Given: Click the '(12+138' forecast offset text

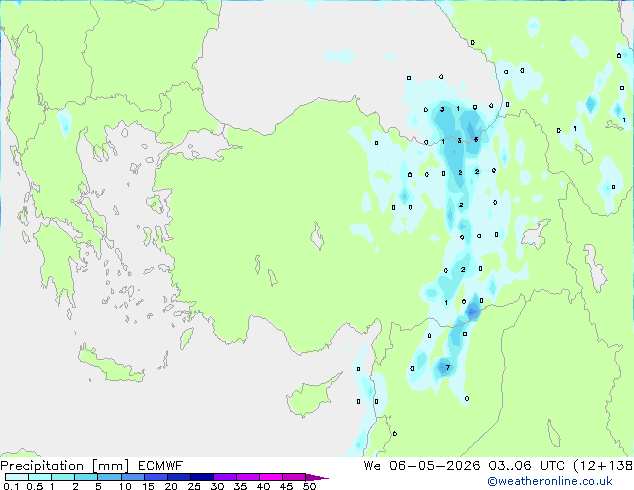Looking at the screenshot, I should (603, 466).
